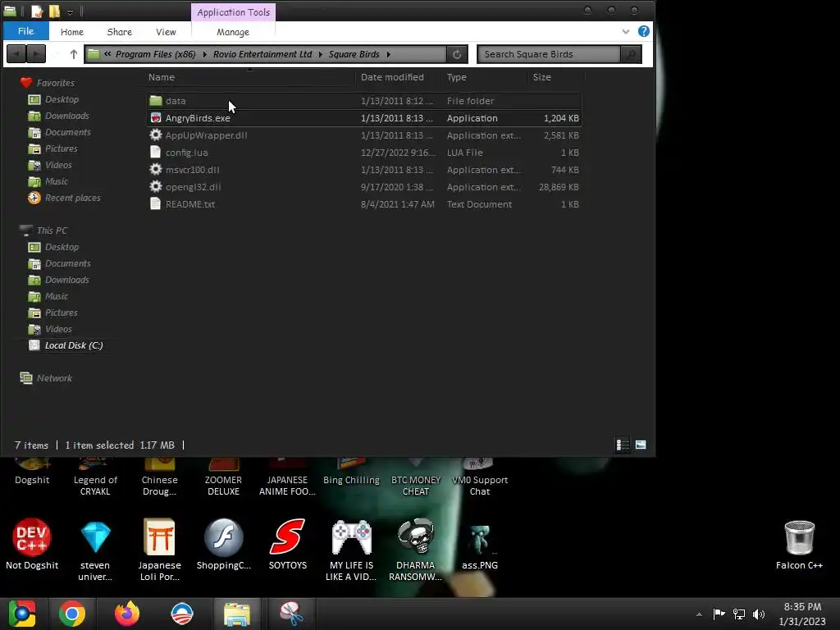The image size is (840, 630).
Task: Switch to the Share ribbon tab
Action: pyautogui.click(x=120, y=32)
